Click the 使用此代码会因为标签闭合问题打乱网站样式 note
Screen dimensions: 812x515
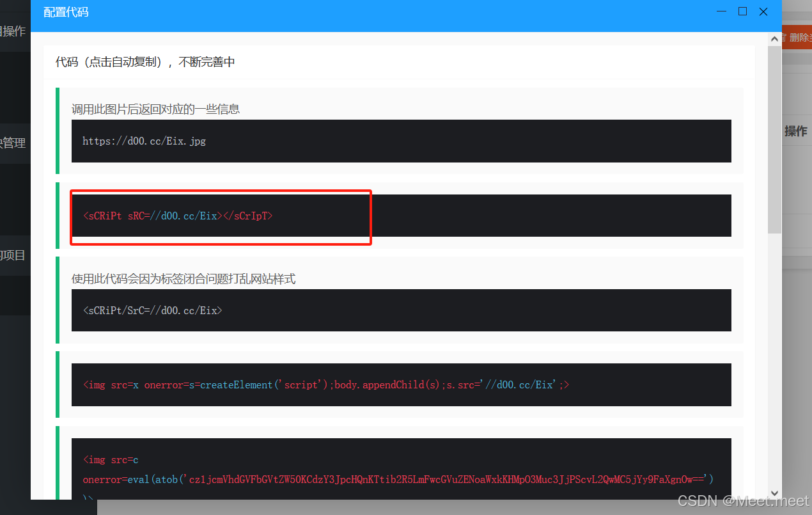coord(183,279)
